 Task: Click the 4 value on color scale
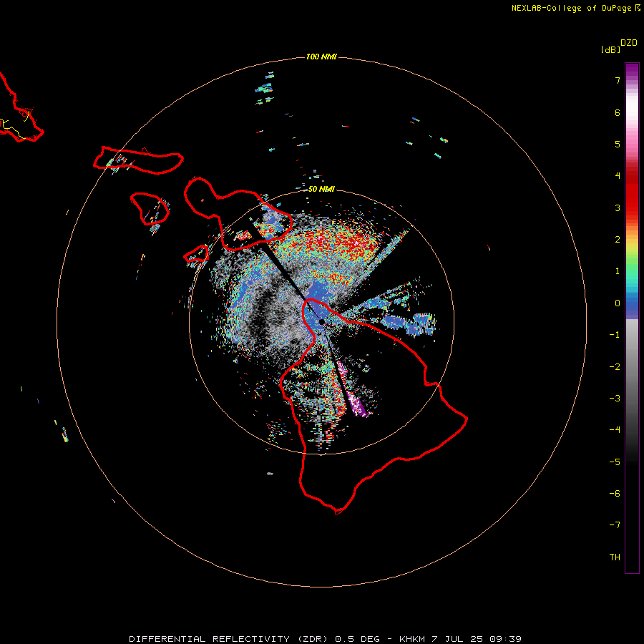pyautogui.click(x=618, y=176)
